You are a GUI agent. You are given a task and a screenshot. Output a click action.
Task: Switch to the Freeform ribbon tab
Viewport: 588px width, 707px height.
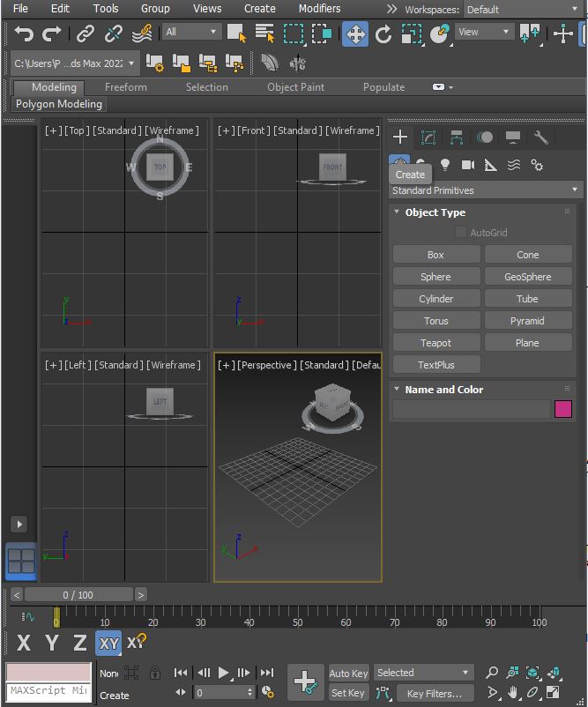[126, 87]
